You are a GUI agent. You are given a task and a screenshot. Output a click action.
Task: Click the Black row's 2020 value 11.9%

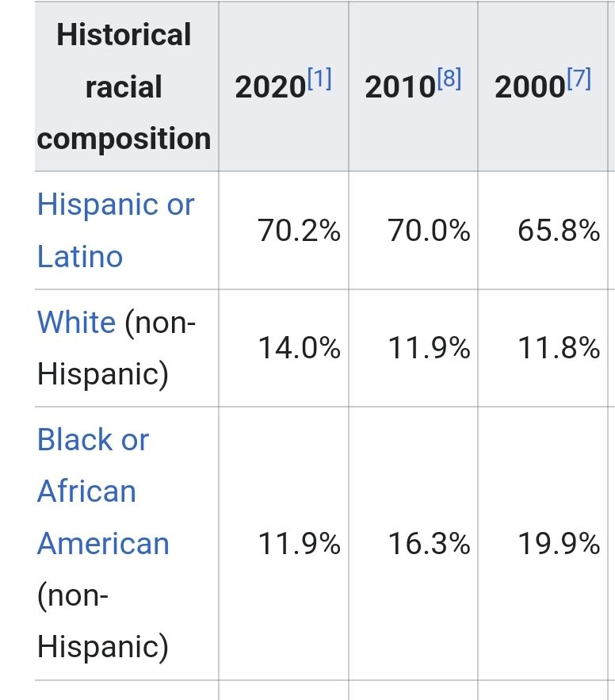299,544
